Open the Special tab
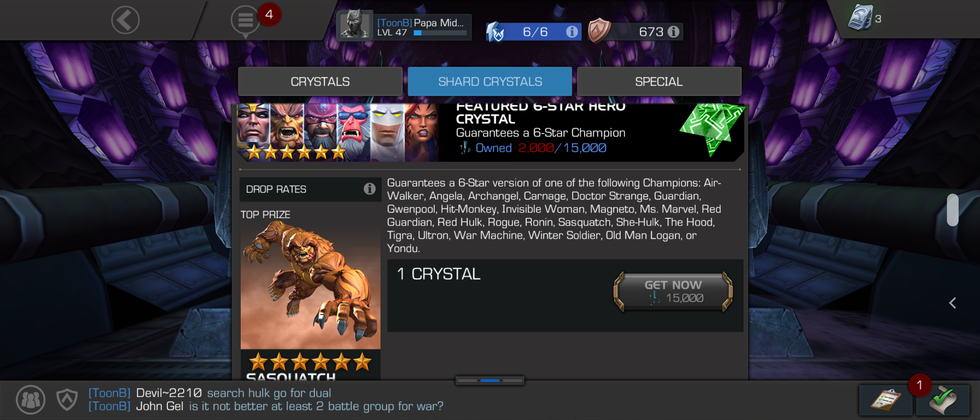The width and height of the screenshot is (980, 420). (x=659, y=82)
